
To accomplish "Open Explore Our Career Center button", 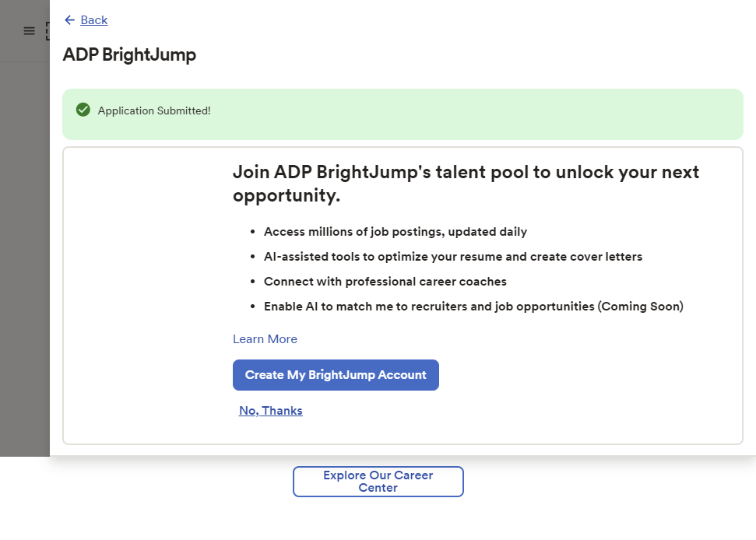I will (x=378, y=482).
